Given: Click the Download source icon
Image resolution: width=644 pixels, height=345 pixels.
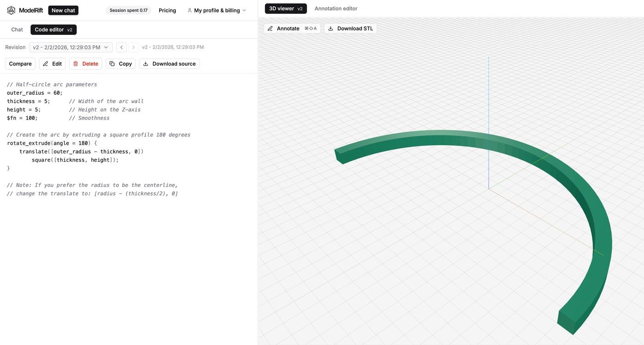Looking at the screenshot, I should 145,63.
